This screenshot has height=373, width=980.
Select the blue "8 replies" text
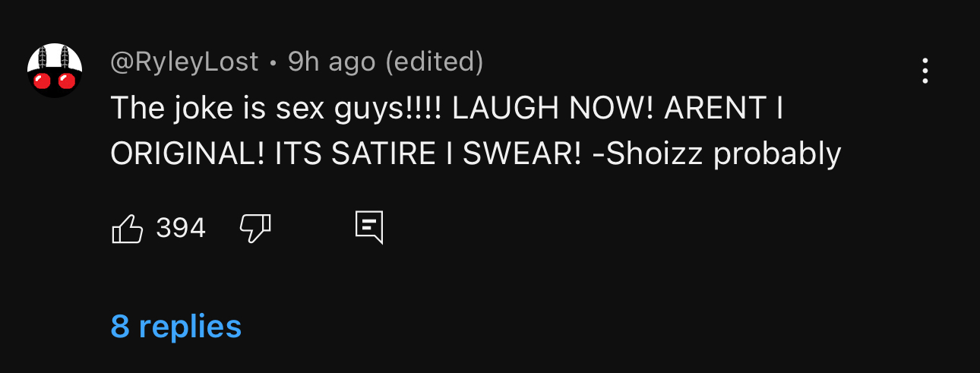pyautogui.click(x=176, y=326)
